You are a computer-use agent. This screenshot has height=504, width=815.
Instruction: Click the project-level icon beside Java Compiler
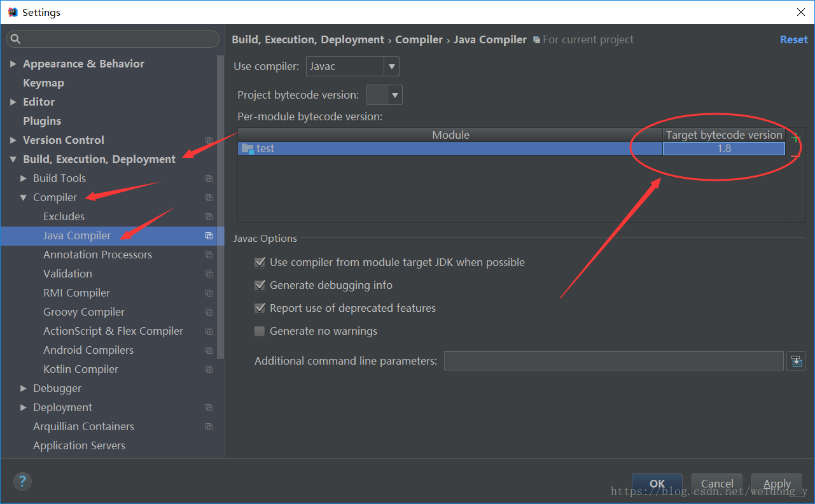pyautogui.click(x=209, y=235)
